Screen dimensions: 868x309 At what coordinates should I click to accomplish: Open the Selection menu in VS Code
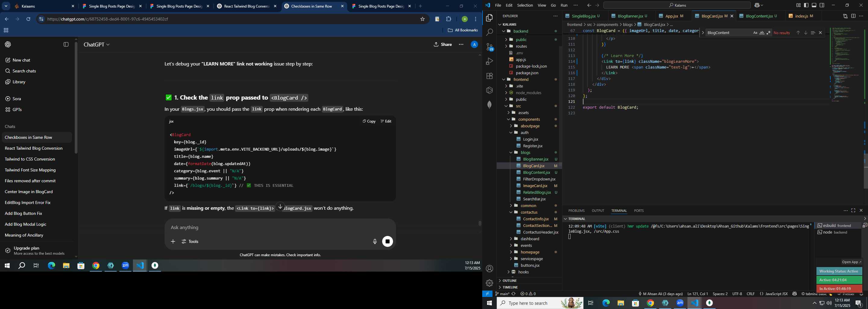point(525,5)
